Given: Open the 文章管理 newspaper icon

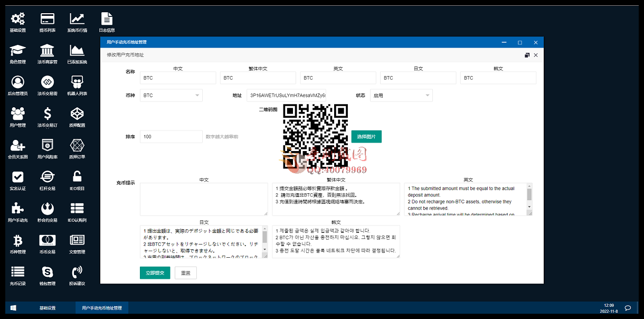Looking at the screenshot, I should coord(77,241).
